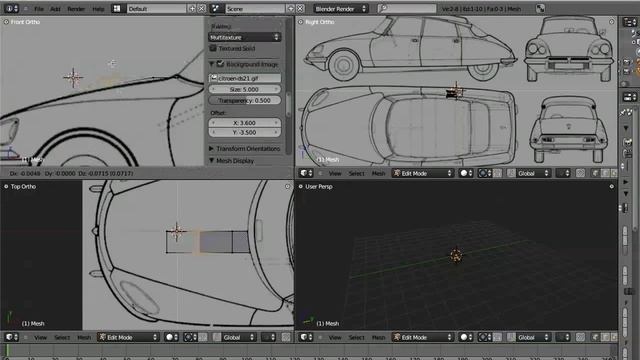Open Global orientation dropdown in Right Ortho header
640x360 pixels.
tap(534, 173)
